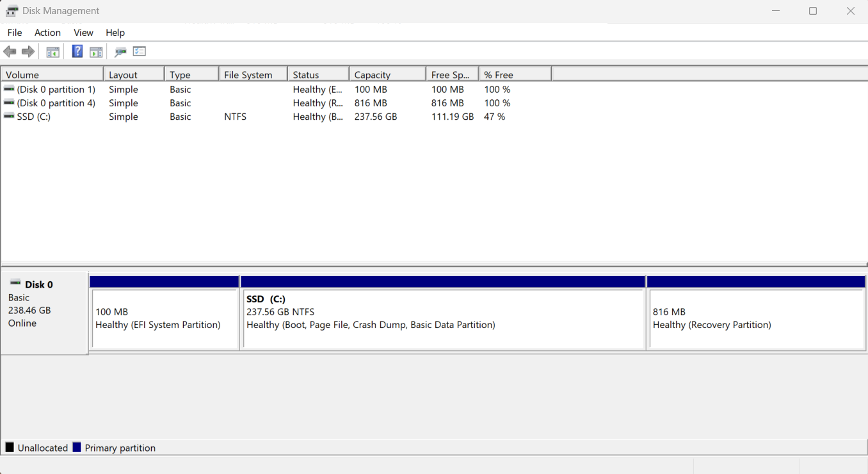Select the SSD (C:) volume row in list
This screenshot has width=868, height=474.
click(x=276, y=117)
